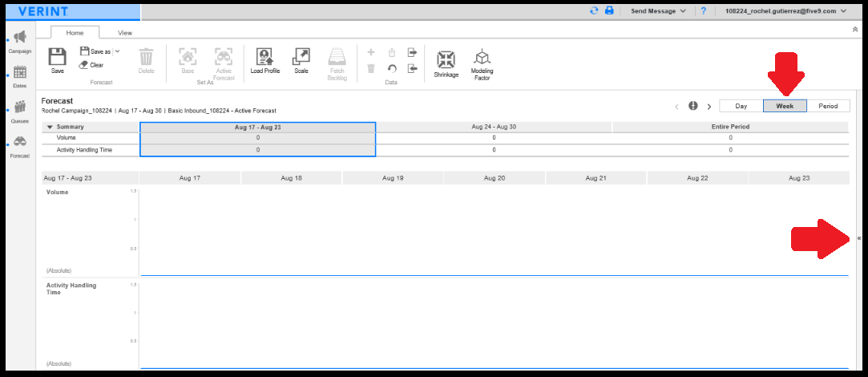Image resolution: width=868 pixels, height=377 pixels.
Task: Select the Entire Period summary column
Action: [x=730, y=127]
